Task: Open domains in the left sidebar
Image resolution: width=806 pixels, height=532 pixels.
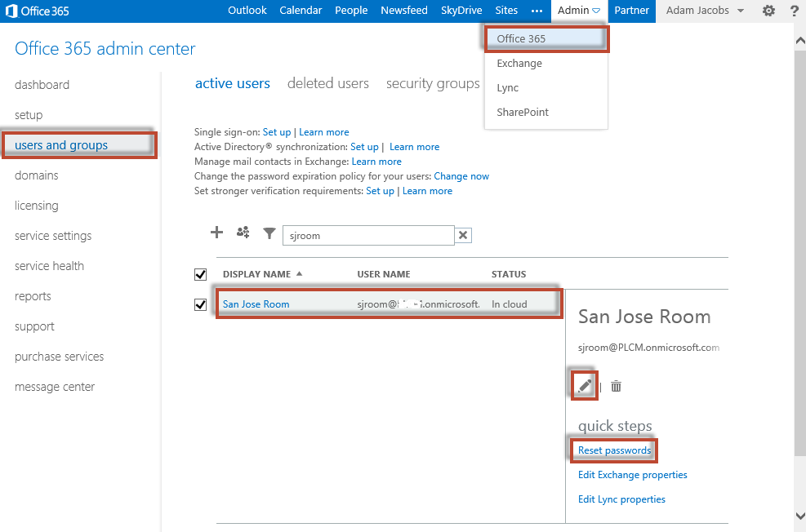Action: 36,175
